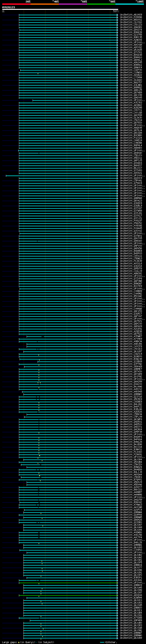
Task: Select the UniRef100_B9SD38 label
Action: tap(131, 55)
